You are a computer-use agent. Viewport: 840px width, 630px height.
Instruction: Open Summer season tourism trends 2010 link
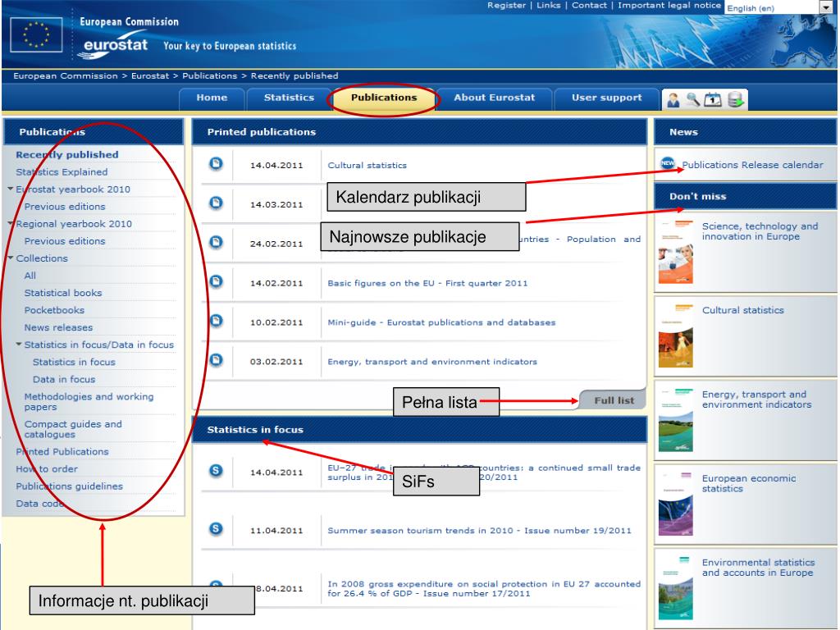tap(479, 531)
